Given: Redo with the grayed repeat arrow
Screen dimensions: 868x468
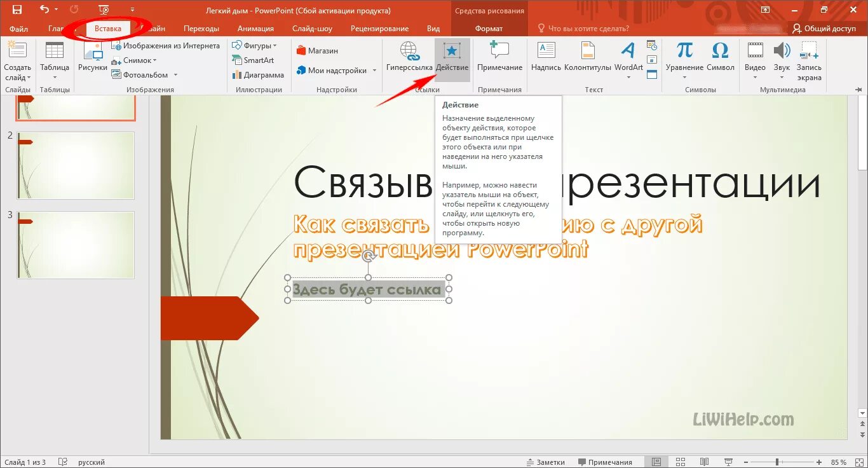Looking at the screenshot, I should 74,10.
